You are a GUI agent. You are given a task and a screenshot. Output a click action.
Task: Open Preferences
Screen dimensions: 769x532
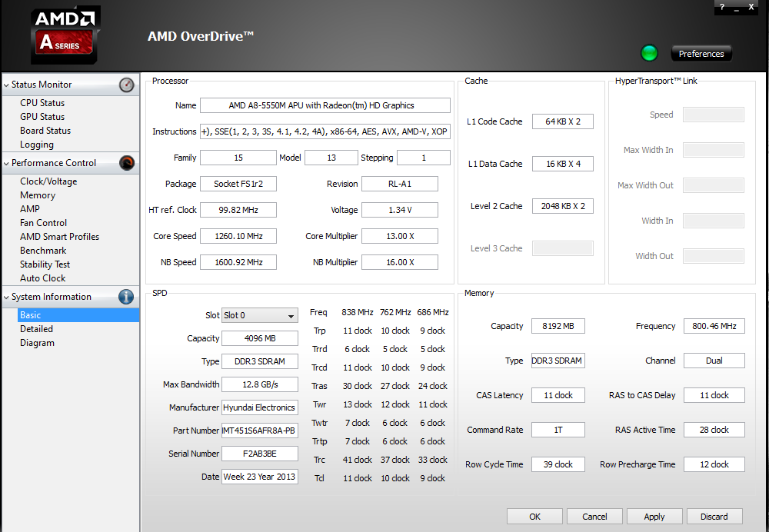701,54
